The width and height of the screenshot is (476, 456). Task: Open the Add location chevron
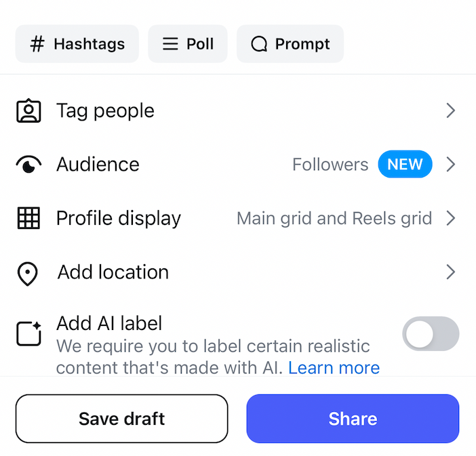(451, 272)
